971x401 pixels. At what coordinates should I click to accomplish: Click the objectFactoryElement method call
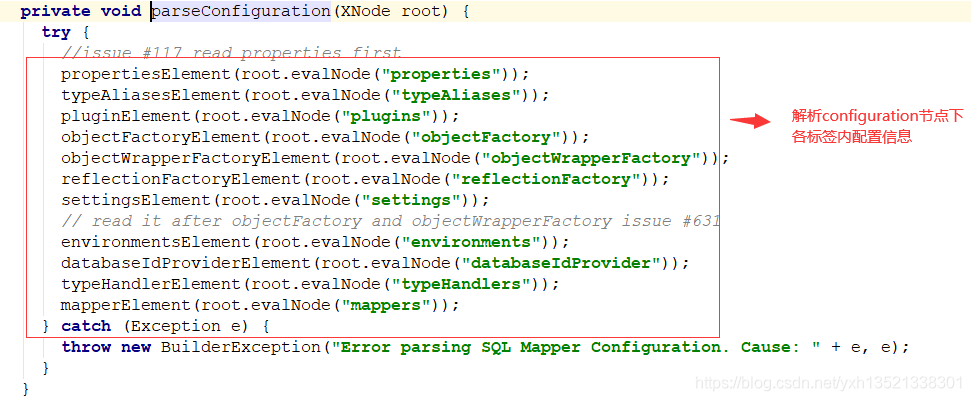pyautogui.click(x=161, y=137)
